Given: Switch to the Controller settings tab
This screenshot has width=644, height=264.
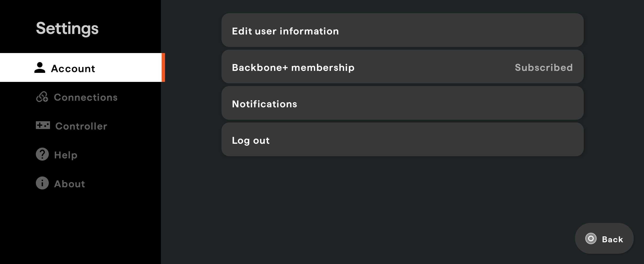Looking at the screenshot, I should click(81, 126).
